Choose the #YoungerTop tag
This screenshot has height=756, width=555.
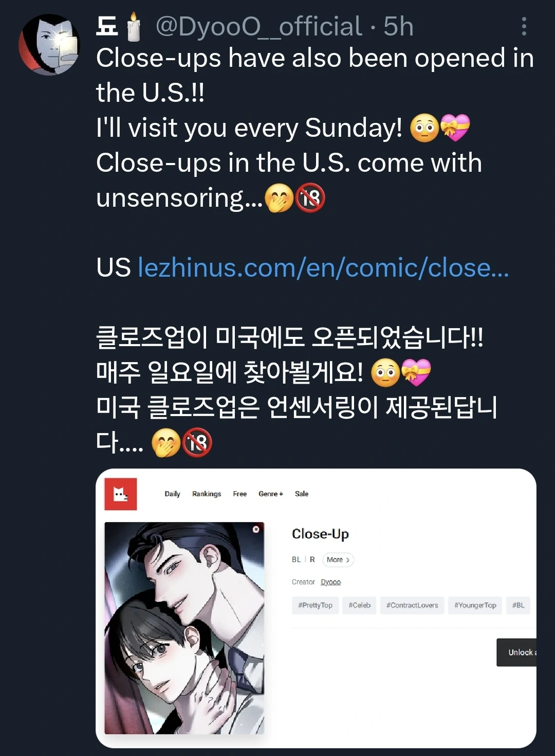(475, 605)
